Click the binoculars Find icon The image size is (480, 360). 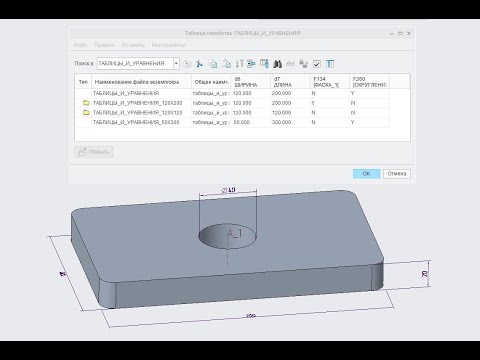pyautogui.click(x=277, y=64)
